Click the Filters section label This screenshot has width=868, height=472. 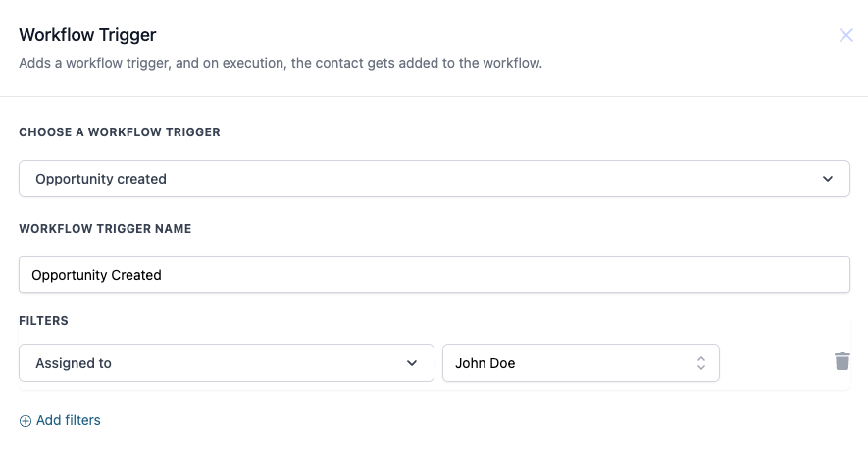(44, 321)
